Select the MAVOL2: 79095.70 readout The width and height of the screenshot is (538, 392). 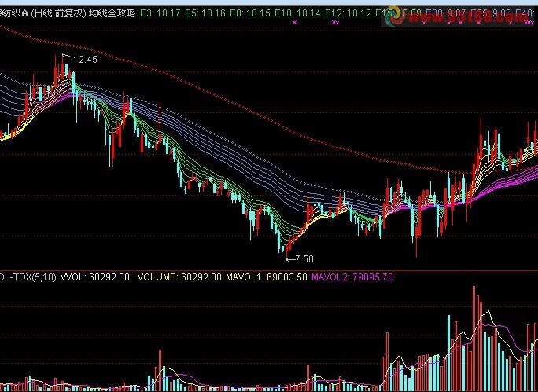click(x=352, y=277)
